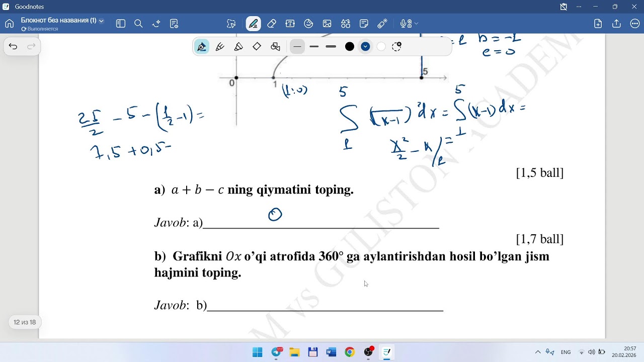Redo the last undone stroke

pyautogui.click(x=31, y=47)
